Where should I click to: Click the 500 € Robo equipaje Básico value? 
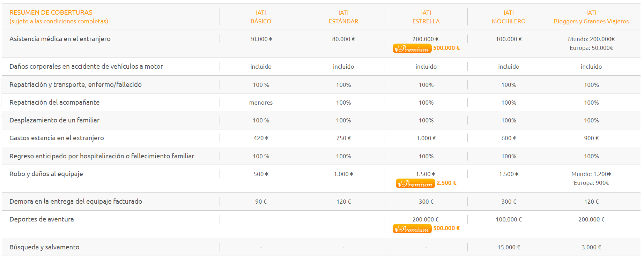[261, 174]
